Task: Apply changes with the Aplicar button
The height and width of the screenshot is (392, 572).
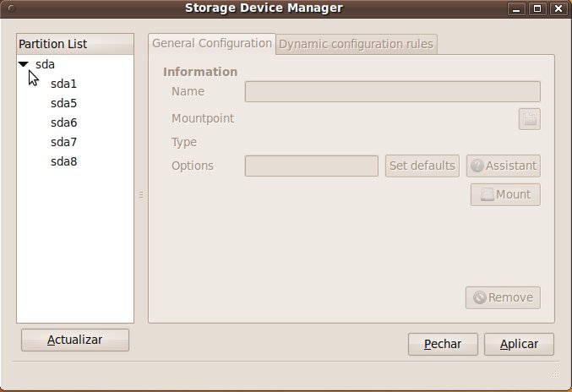Action: click(519, 344)
